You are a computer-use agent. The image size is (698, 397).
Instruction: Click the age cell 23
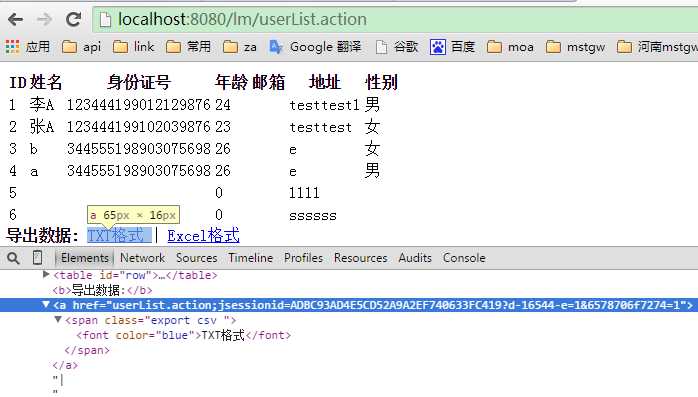coord(223,127)
